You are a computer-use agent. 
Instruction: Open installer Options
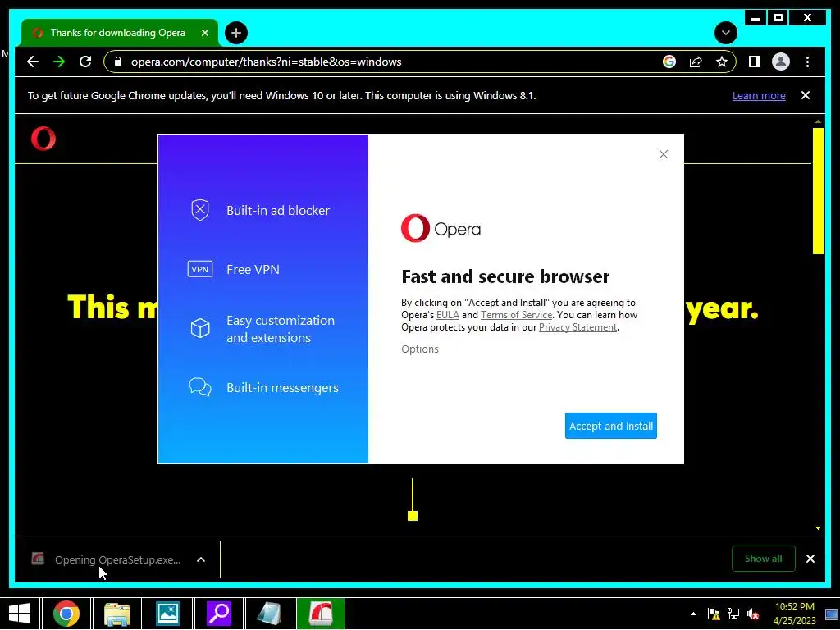pos(419,349)
